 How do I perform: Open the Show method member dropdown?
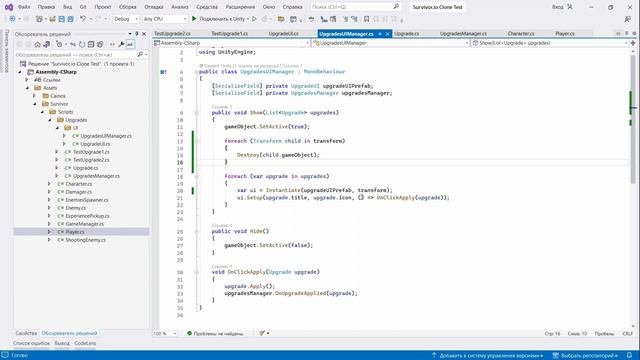pyautogui.click(x=550, y=43)
